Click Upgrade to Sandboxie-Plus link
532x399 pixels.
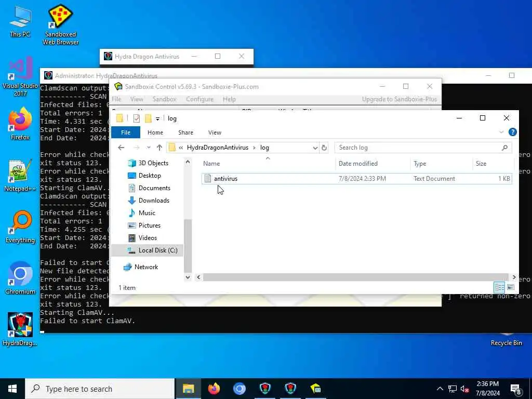pyautogui.click(x=400, y=99)
